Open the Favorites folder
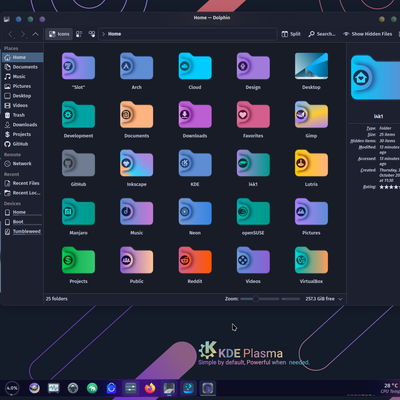The image size is (400, 400). coord(253,115)
